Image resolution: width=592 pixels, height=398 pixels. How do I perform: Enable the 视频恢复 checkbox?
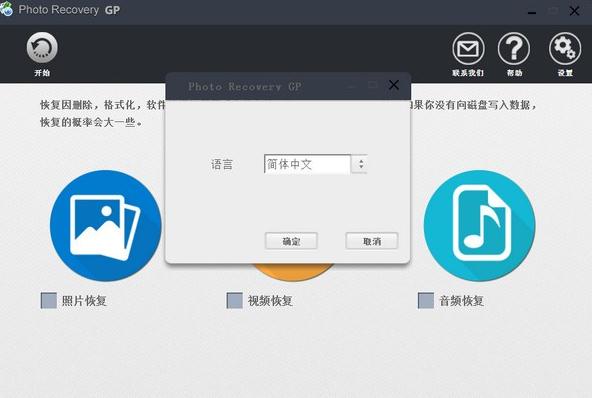pos(234,301)
